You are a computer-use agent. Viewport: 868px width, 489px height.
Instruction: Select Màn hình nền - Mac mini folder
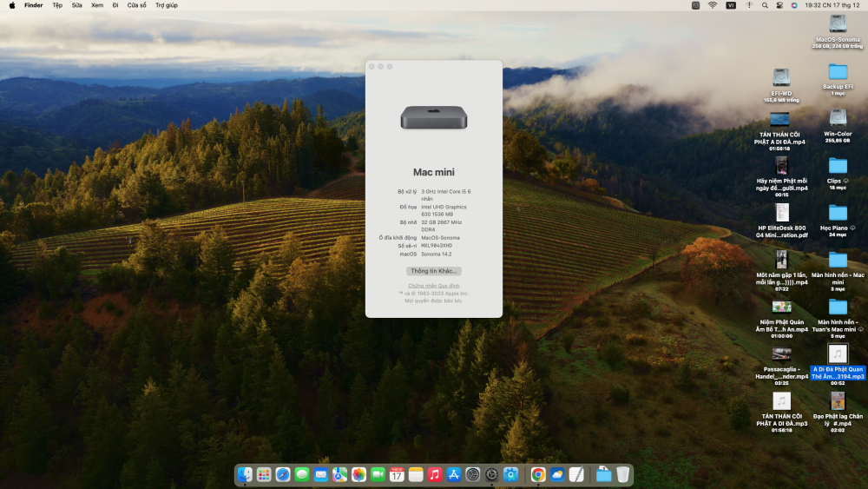[x=838, y=271]
